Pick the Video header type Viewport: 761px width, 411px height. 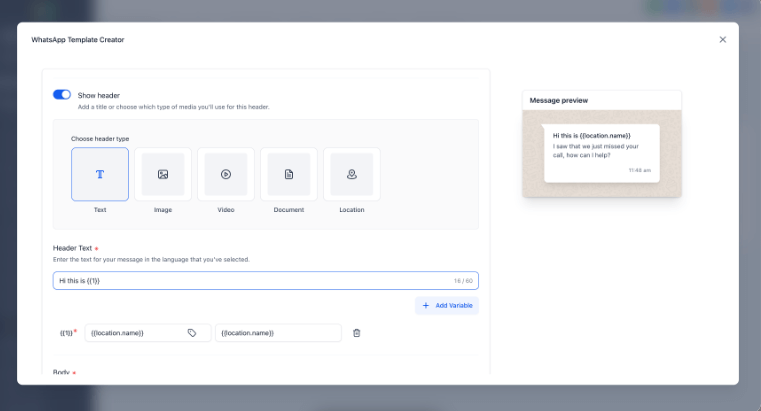226,174
